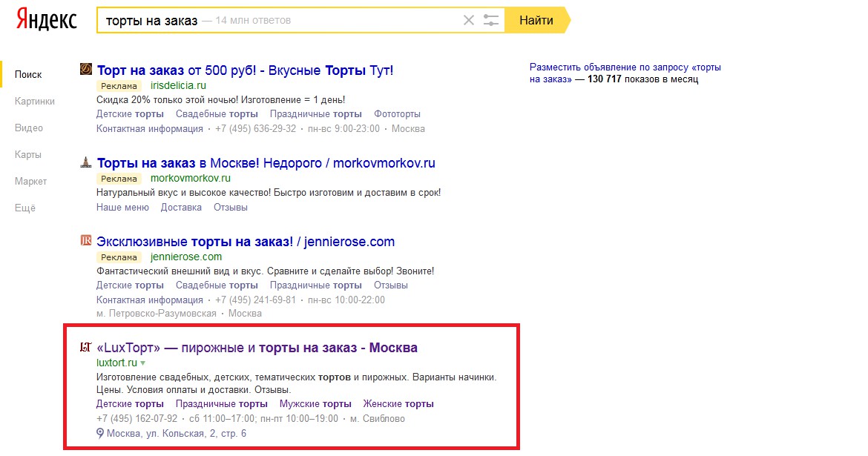Click phone +7 (495) 162-07-92

pyautogui.click(x=137, y=418)
